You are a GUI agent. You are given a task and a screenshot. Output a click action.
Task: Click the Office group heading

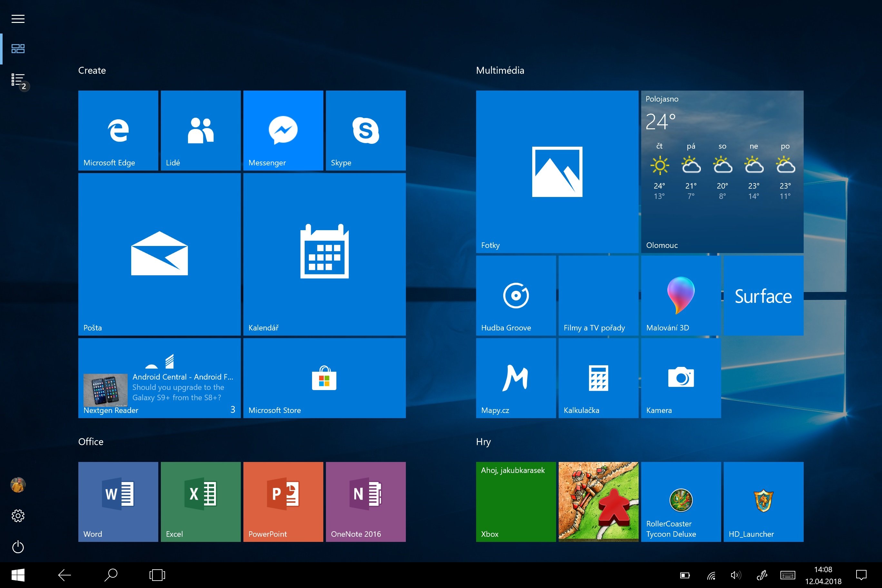pyautogui.click(x=91, y=442)
